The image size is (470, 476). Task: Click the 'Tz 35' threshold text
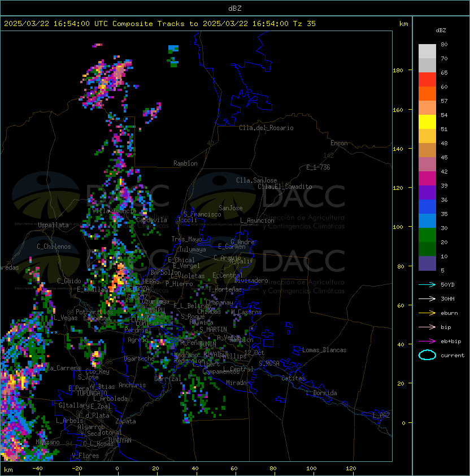[304, 24]
